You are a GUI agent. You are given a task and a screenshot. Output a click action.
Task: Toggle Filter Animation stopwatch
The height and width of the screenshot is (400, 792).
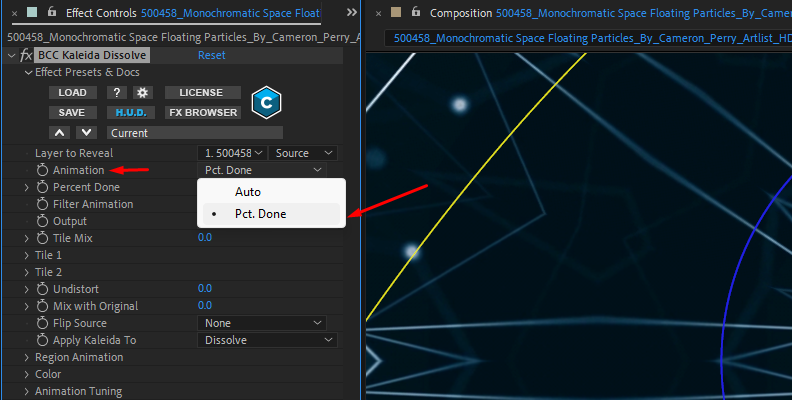pyautogui.click(x=42, y=204)
